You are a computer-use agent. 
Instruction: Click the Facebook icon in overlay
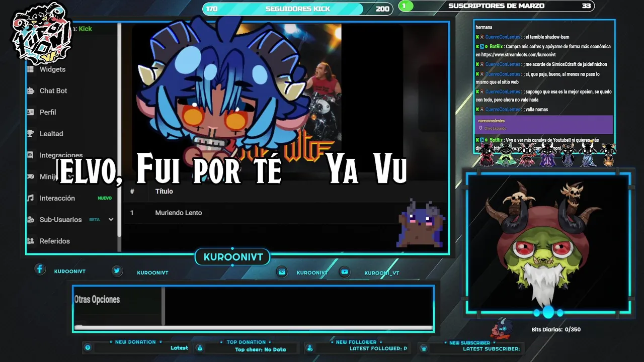click(x=40, y=269)
